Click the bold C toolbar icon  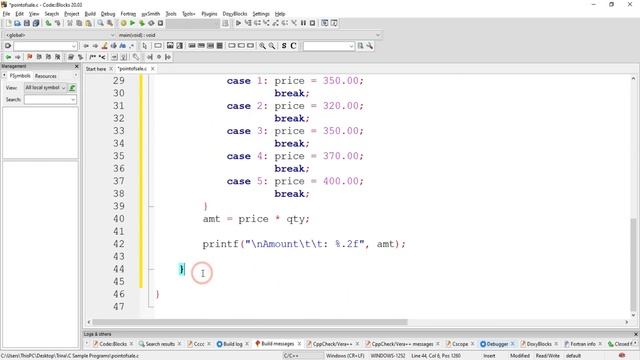tap(293, 46)
